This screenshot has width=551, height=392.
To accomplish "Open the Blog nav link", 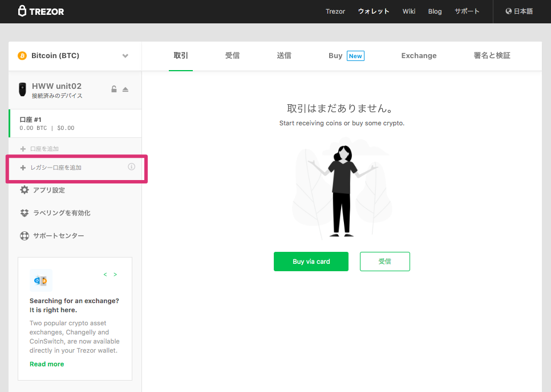I will [x=435, y=11].
